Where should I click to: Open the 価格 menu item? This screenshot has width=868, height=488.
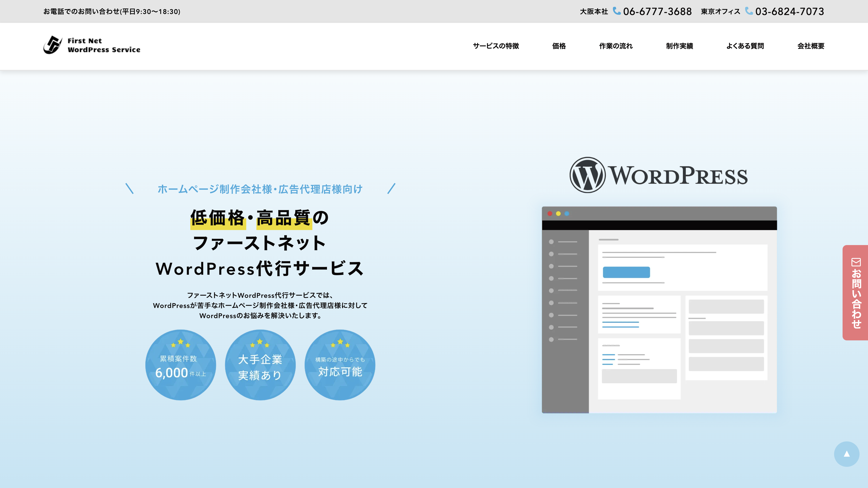tap(559, 46)
